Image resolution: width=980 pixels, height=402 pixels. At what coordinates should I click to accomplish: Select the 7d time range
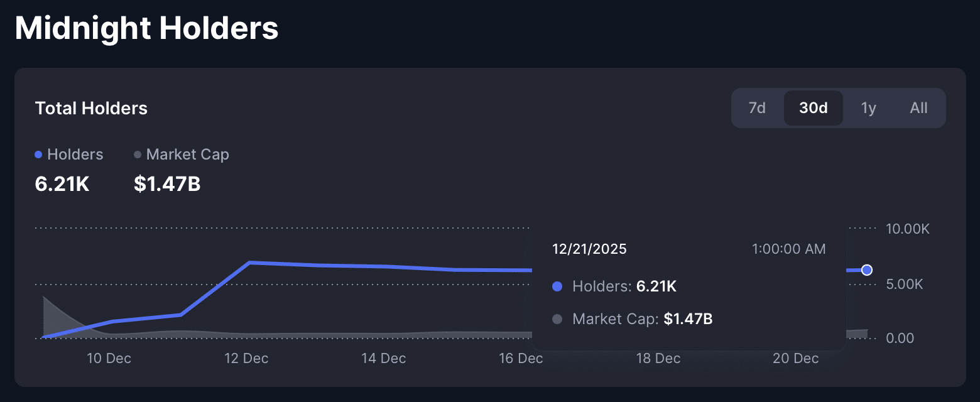tap(756, 107)
